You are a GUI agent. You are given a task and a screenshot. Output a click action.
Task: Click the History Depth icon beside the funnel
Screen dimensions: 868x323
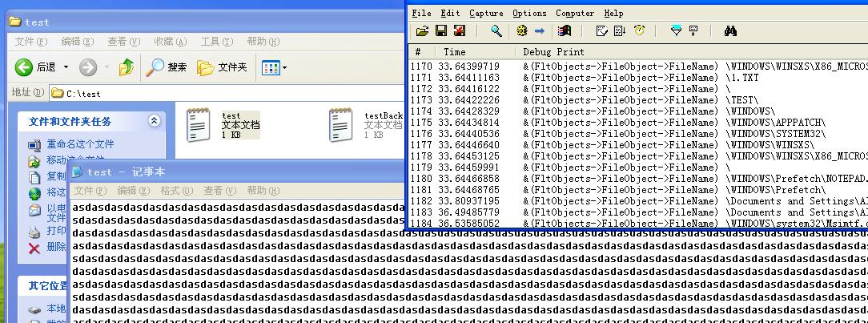[693, 31]
